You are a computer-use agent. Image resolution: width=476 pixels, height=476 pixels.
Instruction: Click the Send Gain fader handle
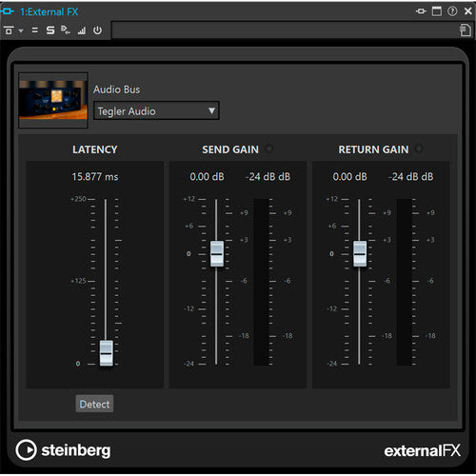pyautogui.click(x=217, y=253)
